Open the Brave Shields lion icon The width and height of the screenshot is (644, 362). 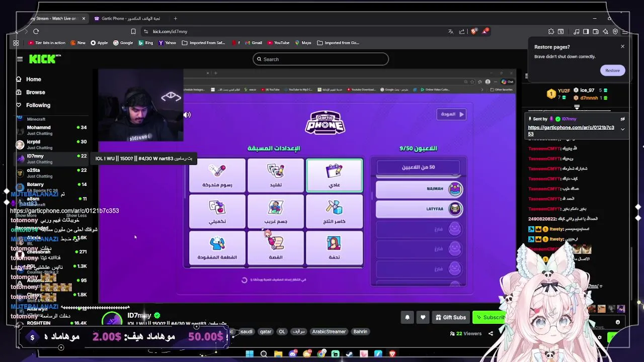473,31
